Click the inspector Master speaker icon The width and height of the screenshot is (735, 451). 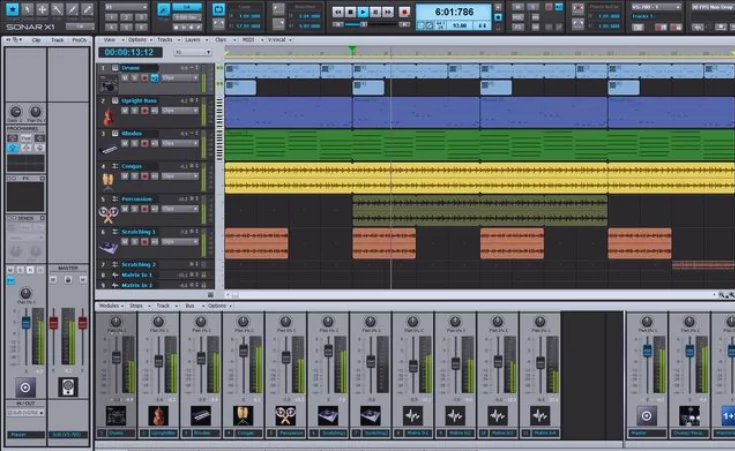pos(68,387)
